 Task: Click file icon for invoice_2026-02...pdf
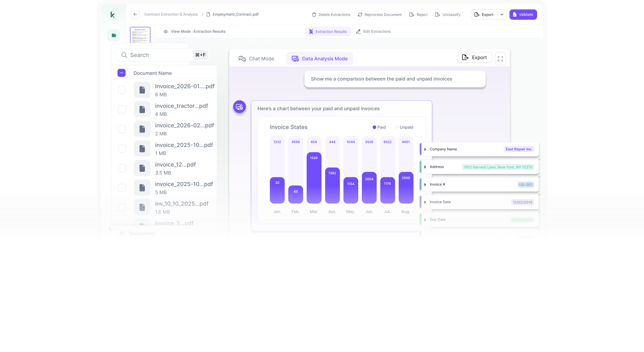[142, 129]
